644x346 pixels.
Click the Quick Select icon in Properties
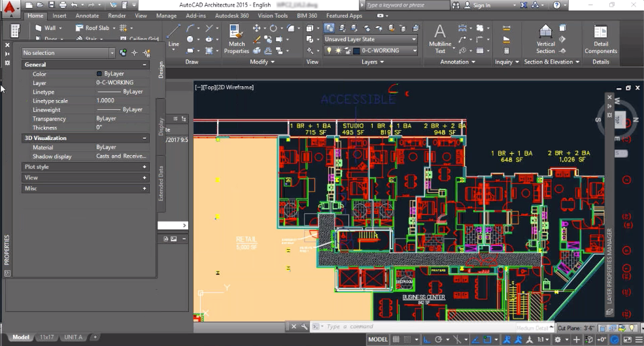click(x=146, y=53)
